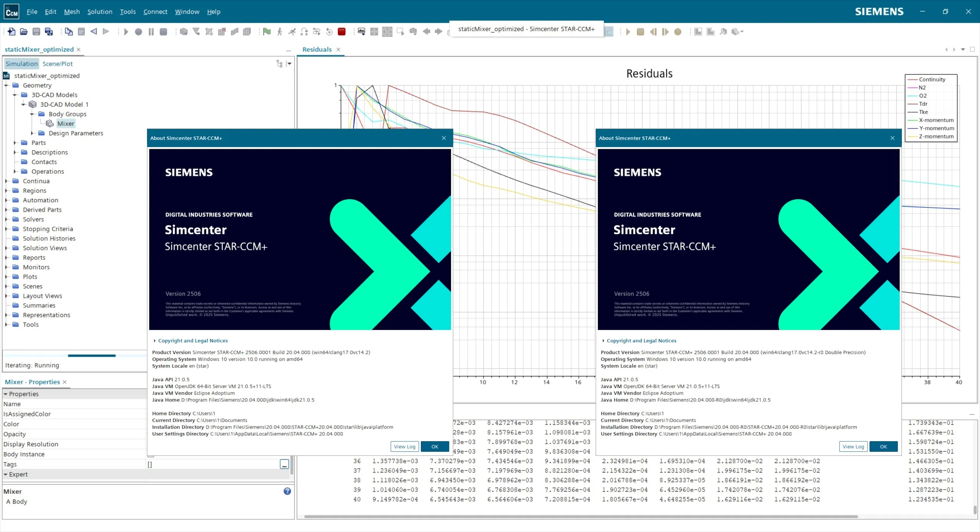
Task: Click the tan stop square icon
Action: [640, 32]
